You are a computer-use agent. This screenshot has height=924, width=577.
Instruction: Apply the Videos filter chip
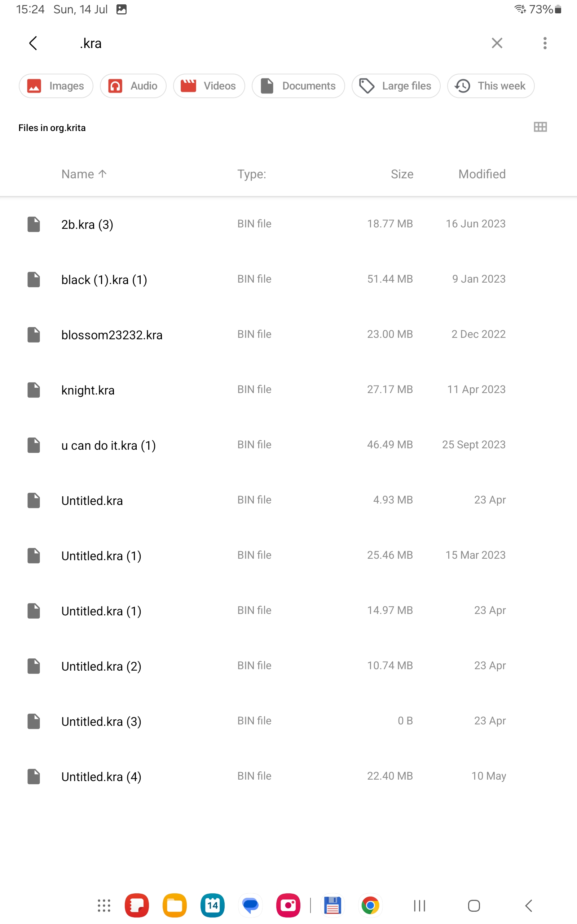pos(209,86)
